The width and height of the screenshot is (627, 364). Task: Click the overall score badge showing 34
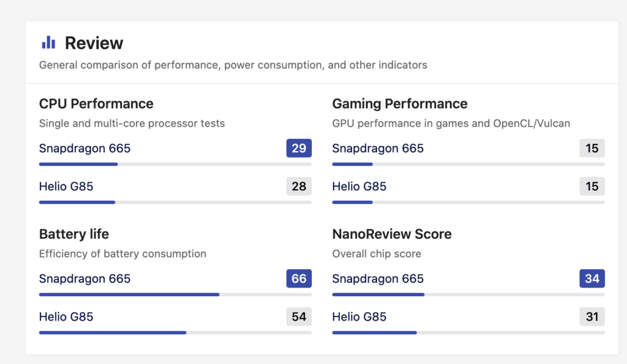pyautogui.click(x=592, y=278)
